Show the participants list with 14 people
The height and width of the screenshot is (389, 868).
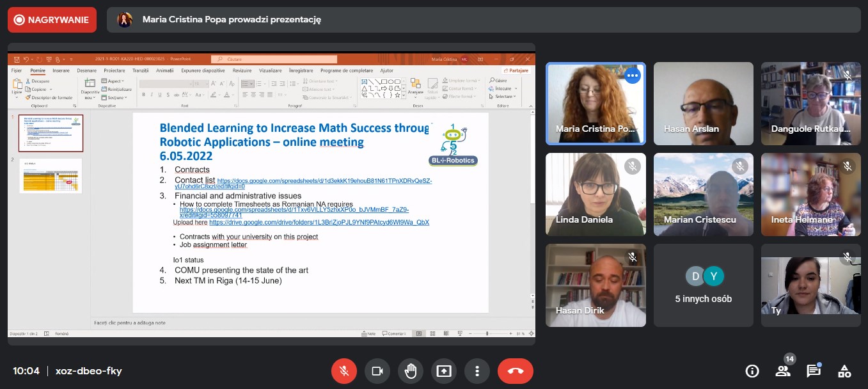coord(782,371)
